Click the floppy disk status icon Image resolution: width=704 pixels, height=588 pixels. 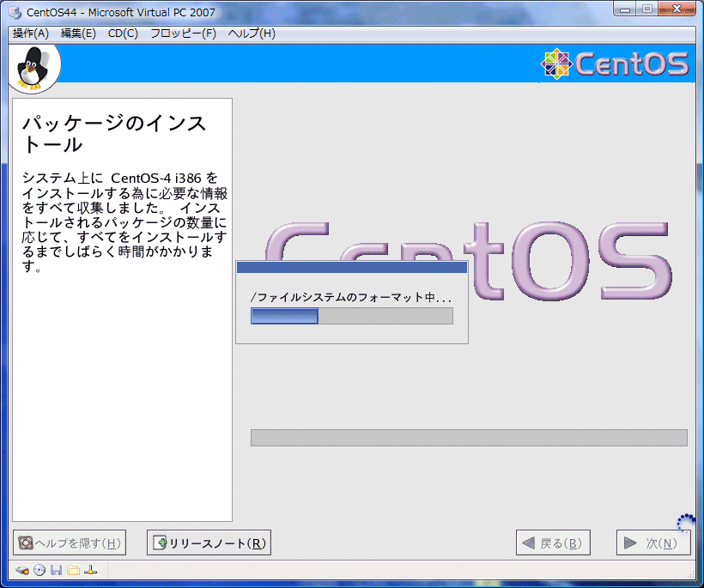coord(56,571)
